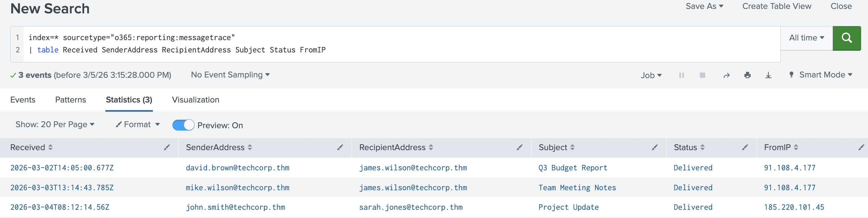Switch to the Events tab
The width and height of the screenshot is (868, 218).
click(23, 100)
